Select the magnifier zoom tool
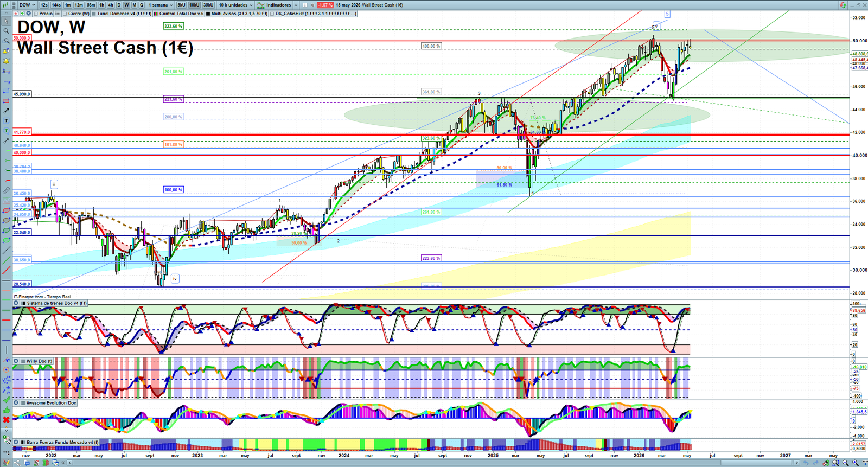 [x=6, y=31]
